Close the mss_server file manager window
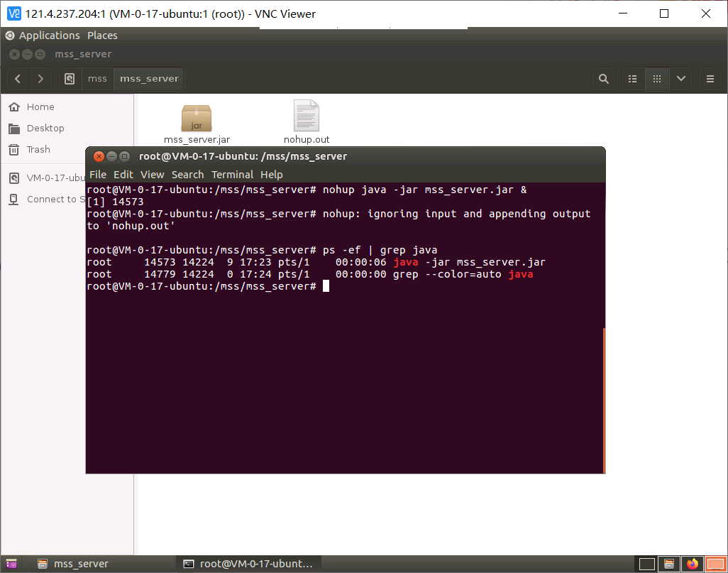This screenshot has height=573, width=728. coord(14,55)
